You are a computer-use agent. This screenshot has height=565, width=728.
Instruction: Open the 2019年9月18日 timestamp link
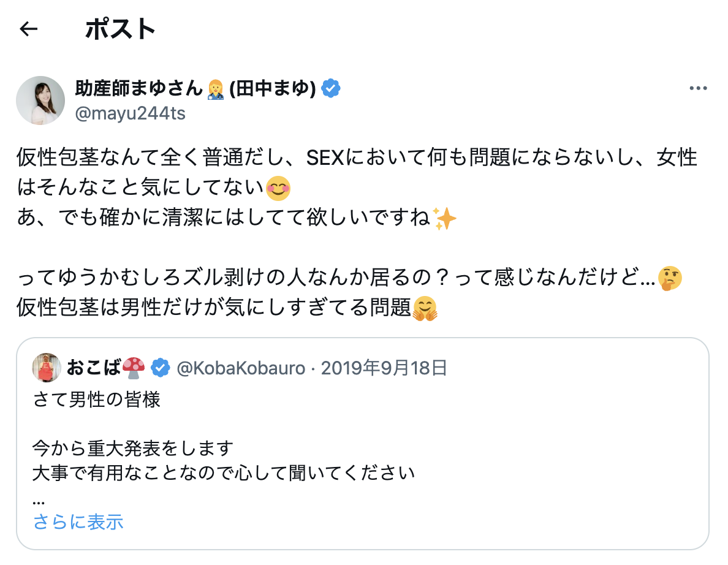coord(384,368)
